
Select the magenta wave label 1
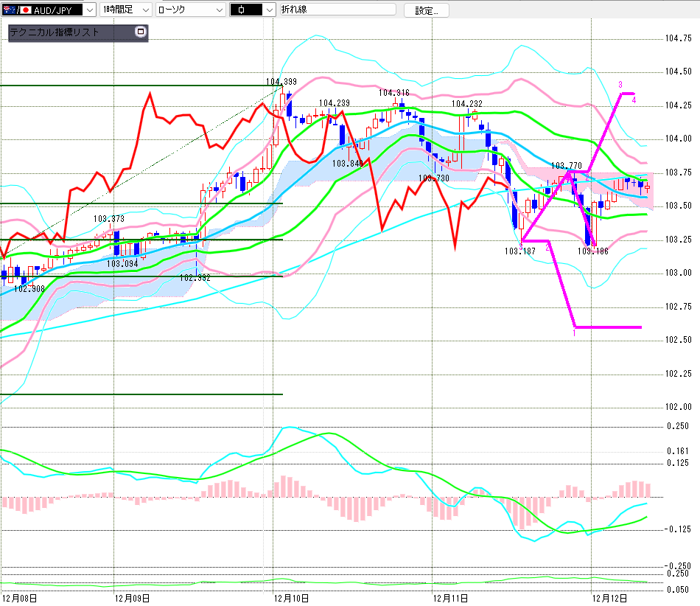click(x=574, y=334)
